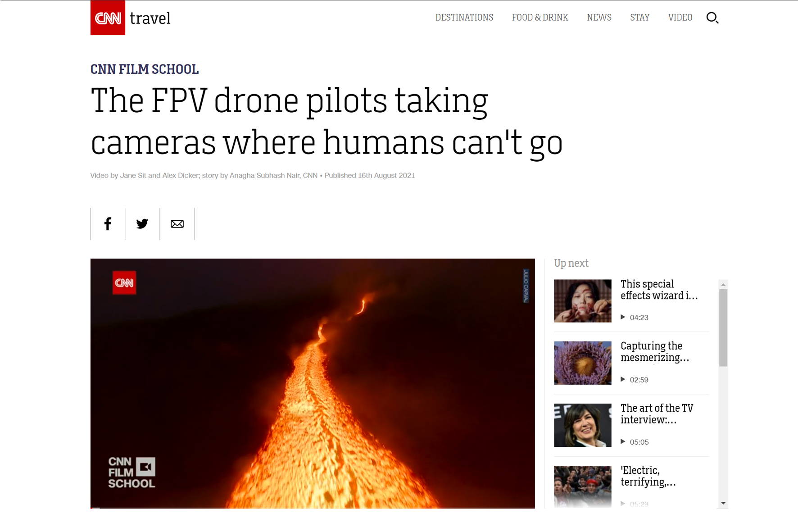798x532 pixels.
Task: Open the Video section
Action: click(680, 18)
